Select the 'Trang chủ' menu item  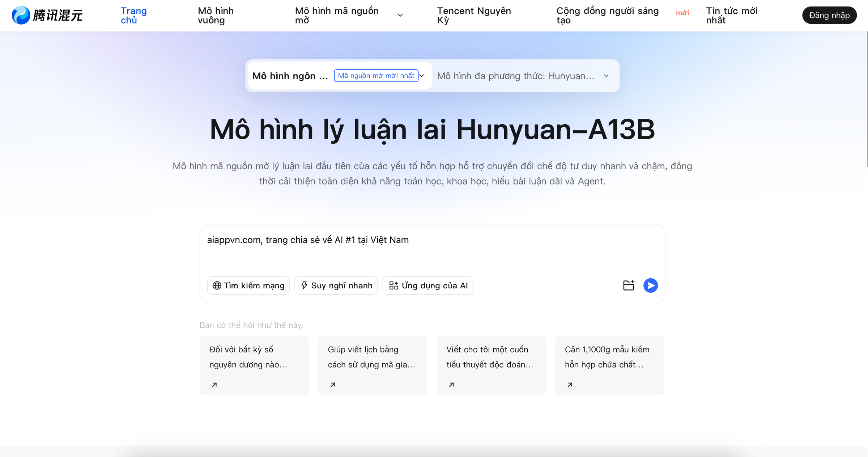click(x=133, y=15)
